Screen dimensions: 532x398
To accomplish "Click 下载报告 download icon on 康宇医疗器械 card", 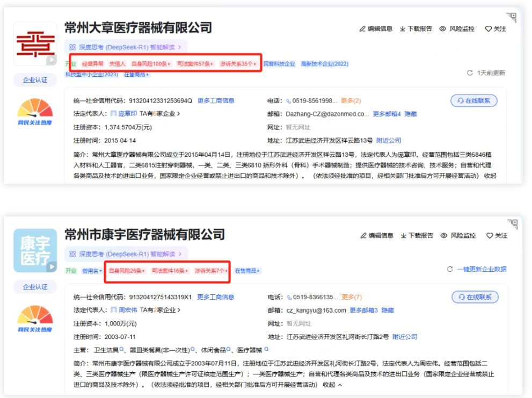I will 403,236.
